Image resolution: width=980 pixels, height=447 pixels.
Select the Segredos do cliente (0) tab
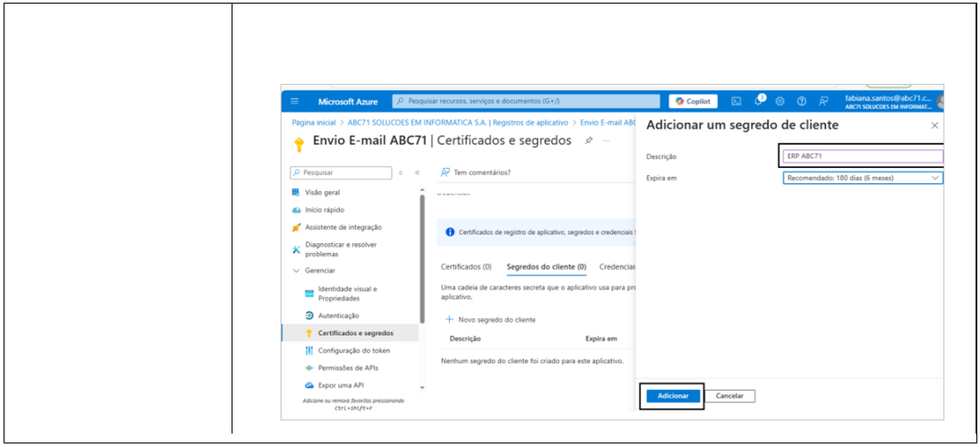[x=545, y=266]
